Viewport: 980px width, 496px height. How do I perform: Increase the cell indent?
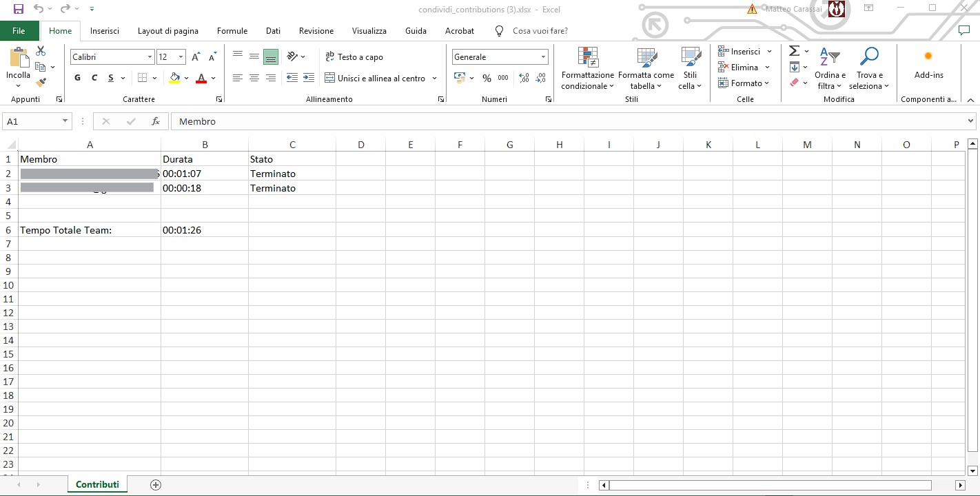(x=309, y=79)
